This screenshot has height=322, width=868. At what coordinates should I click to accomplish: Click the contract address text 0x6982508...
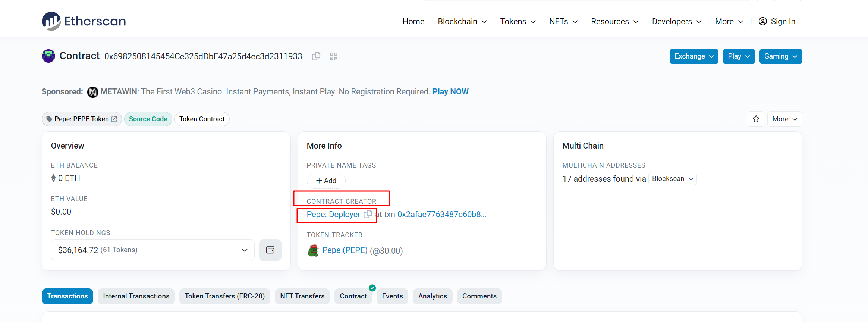203,56
